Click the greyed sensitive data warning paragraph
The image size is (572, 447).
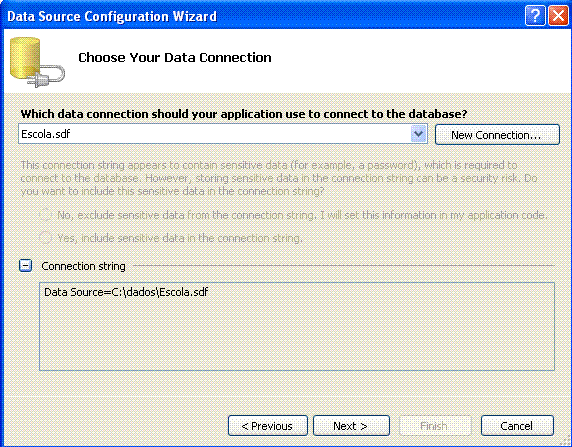click(279, 178)
